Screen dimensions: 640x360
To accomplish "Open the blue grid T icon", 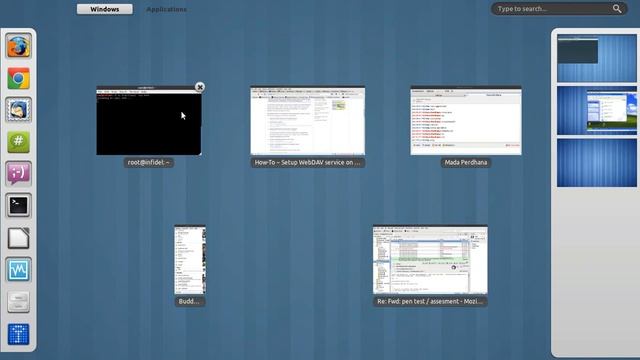I will 18,334.
